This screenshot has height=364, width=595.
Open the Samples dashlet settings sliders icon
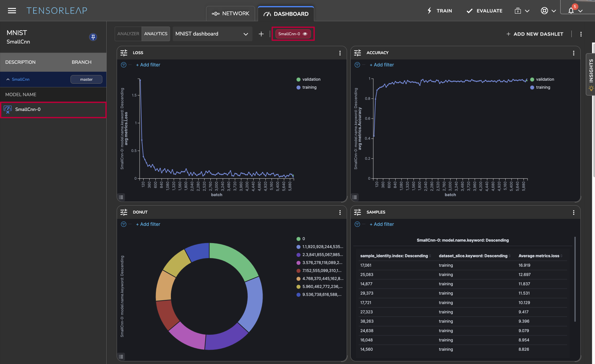[358, 212]
